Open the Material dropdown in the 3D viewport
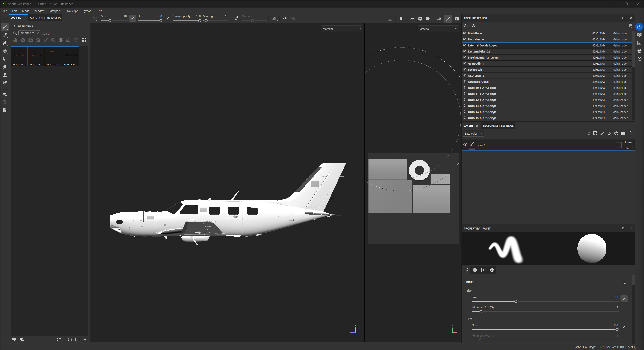Screen dimensions: 644x350 coord(341,29)
